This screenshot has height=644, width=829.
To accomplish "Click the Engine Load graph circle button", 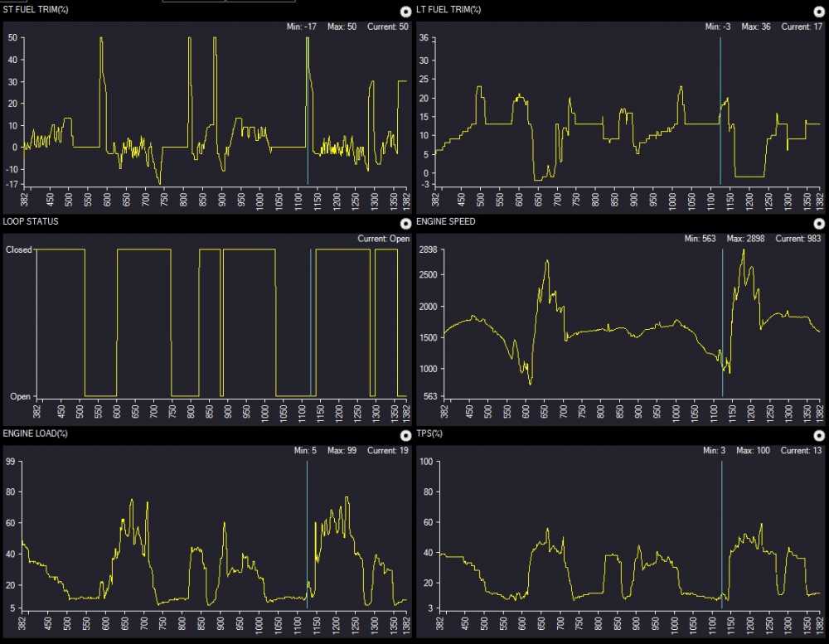I will click(x=405, y=435).
